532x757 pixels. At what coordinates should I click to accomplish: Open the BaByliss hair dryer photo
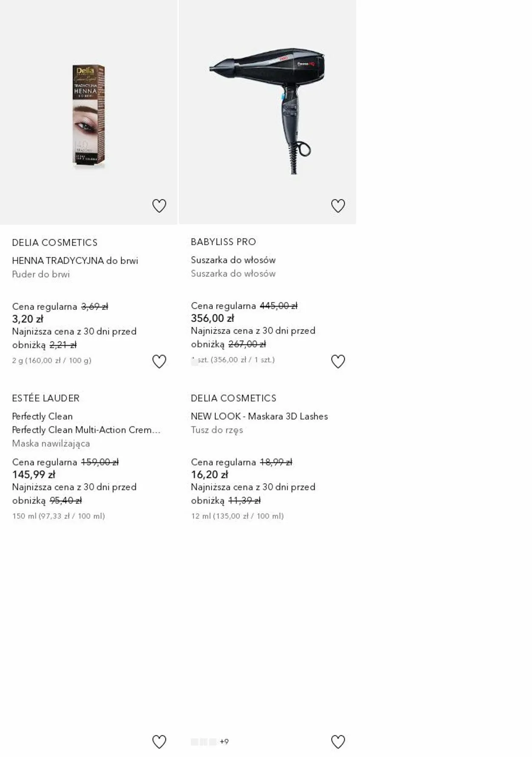(x=267, y=112)
